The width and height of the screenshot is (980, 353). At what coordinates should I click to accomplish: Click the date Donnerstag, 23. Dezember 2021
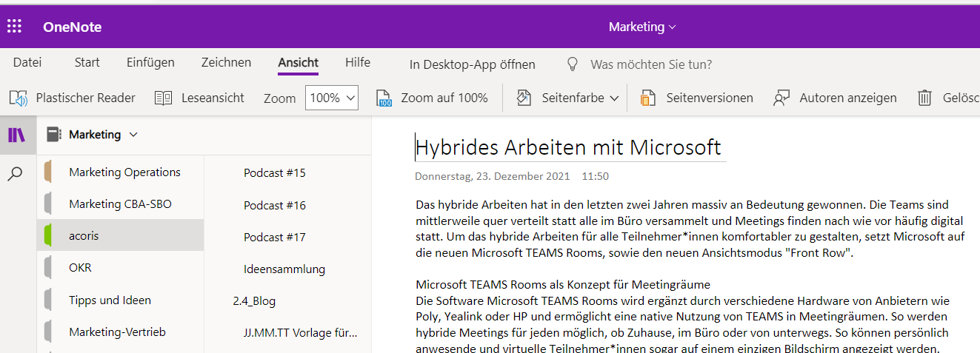pos(493,177)
